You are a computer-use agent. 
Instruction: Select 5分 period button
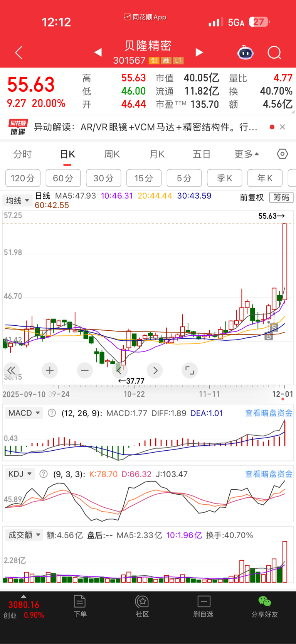pos(184,178)
